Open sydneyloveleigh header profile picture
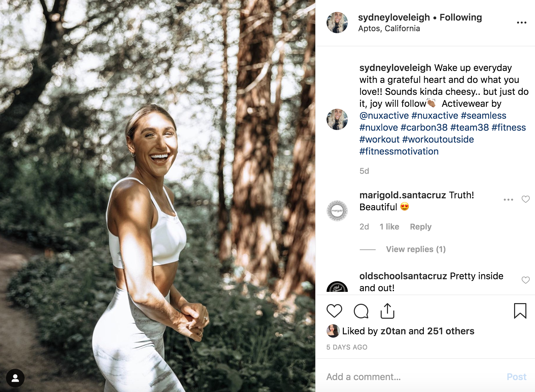 [x=337, y=23]
